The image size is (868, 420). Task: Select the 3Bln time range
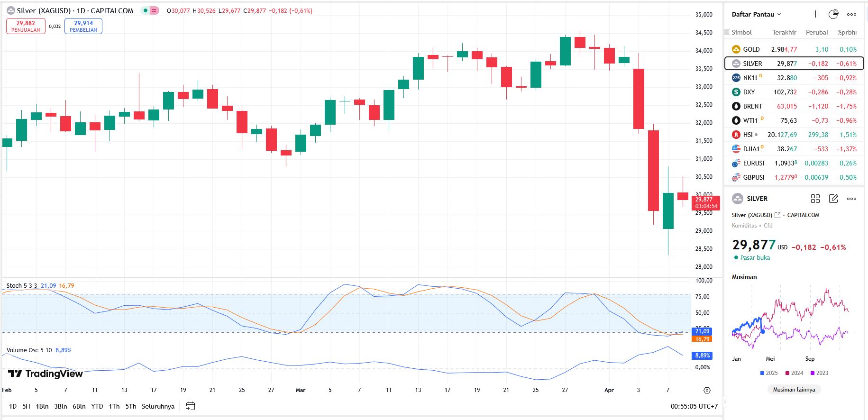(61, 406)
